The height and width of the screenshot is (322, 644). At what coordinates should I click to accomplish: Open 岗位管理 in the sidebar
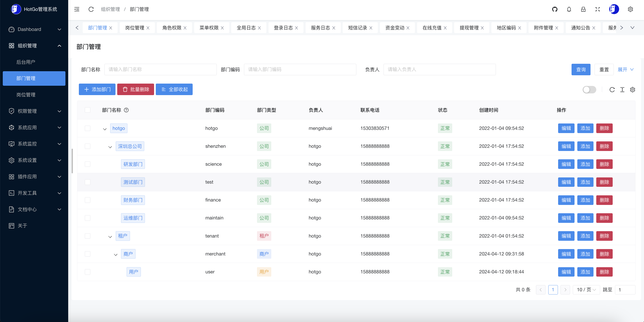tap(26, 95)
